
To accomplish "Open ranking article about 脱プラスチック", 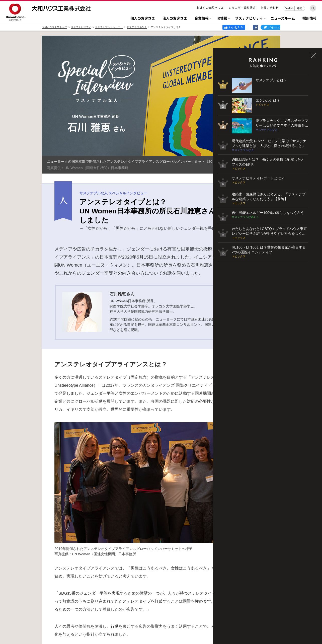I will pos(282,123).
